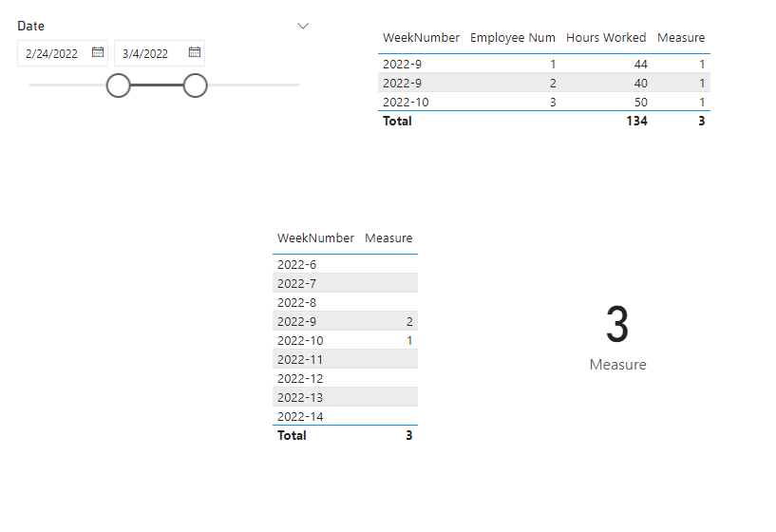Click the start date field showing 2/24/2022
The width and height of the screenshot is (776, 532).
[x=63, y=53]
